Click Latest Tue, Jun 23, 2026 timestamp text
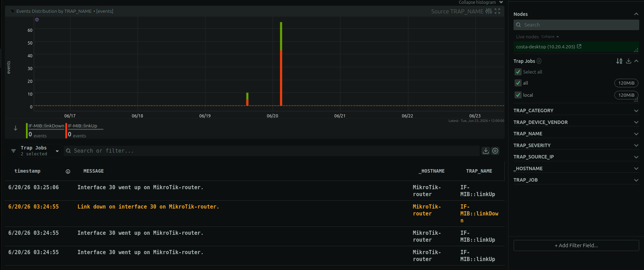The image size is (644, 270). (x=476, y=121)
